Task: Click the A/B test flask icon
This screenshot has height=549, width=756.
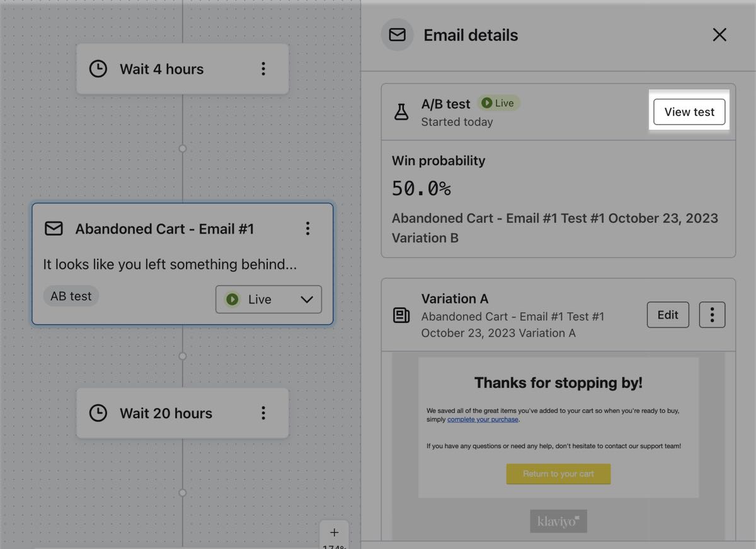Action: (401, 111)
